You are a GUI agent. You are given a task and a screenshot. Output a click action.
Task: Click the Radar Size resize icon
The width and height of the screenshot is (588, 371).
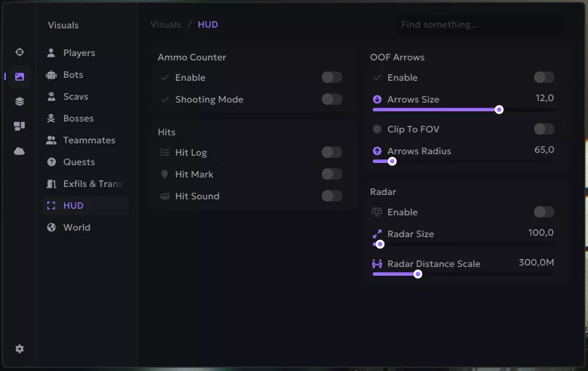(377, 234)
